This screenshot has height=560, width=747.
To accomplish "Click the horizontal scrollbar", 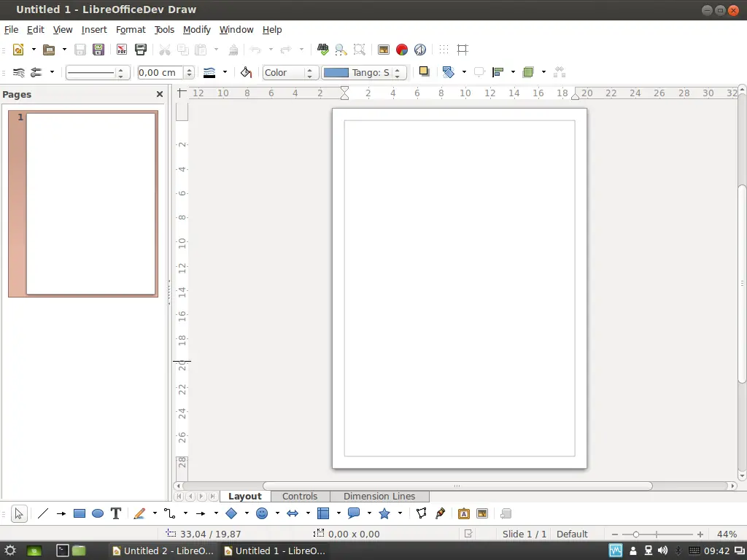I will click(457, 486).
